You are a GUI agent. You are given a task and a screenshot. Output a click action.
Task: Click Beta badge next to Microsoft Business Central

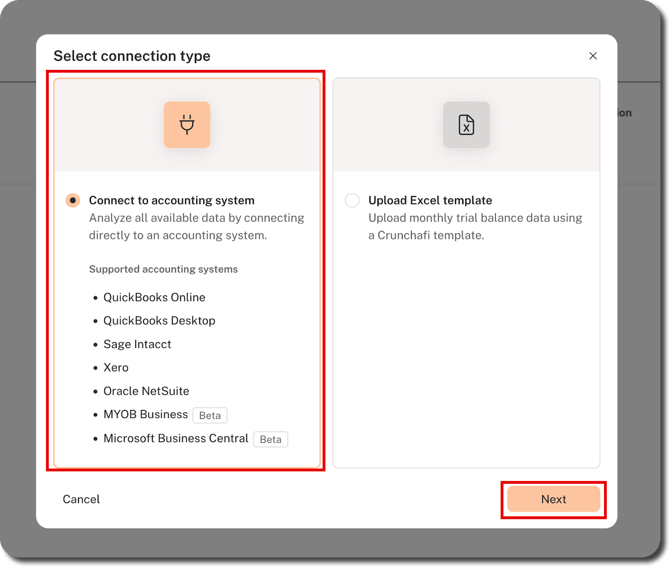coord(270,439)
